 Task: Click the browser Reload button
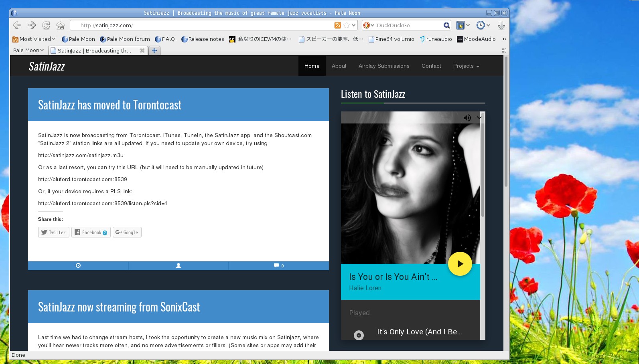click(46, 25)
